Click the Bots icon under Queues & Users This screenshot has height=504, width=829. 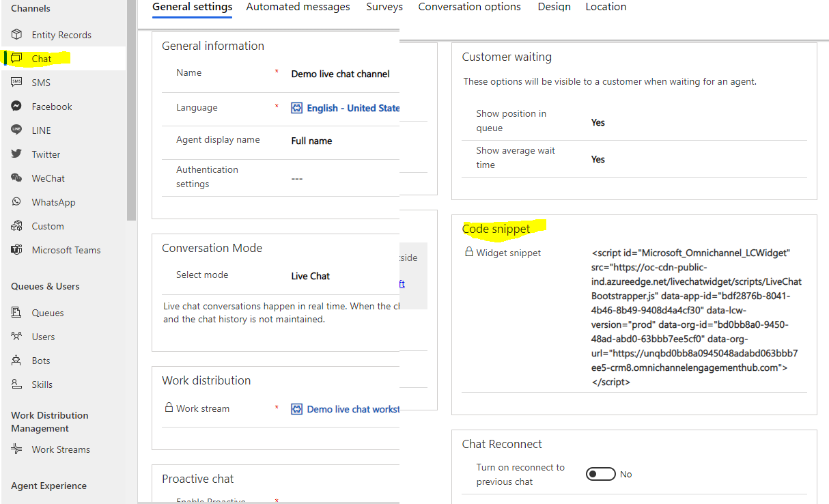(x=18, y=360)
